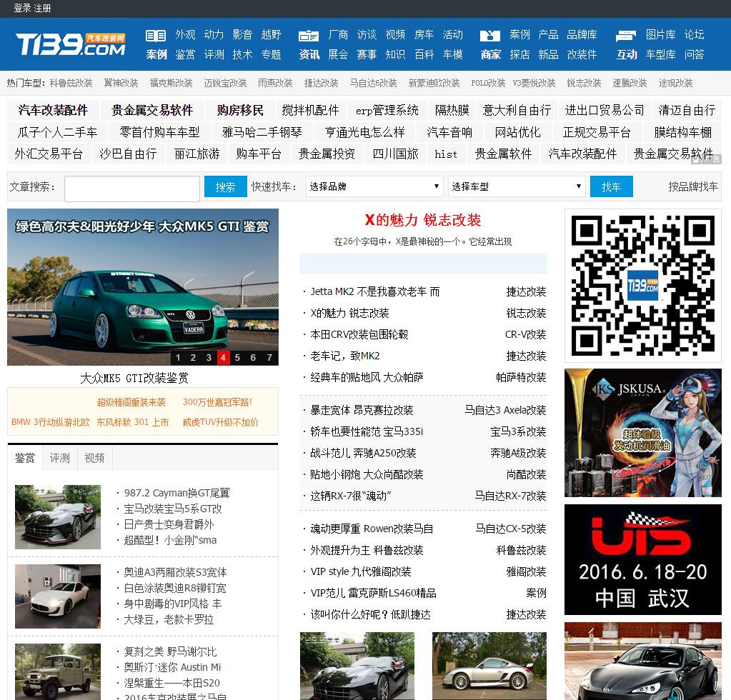731x700 pixels.
Task: Click 威虎TUV升级不加价 promo link
Action: tap(220, 422)
